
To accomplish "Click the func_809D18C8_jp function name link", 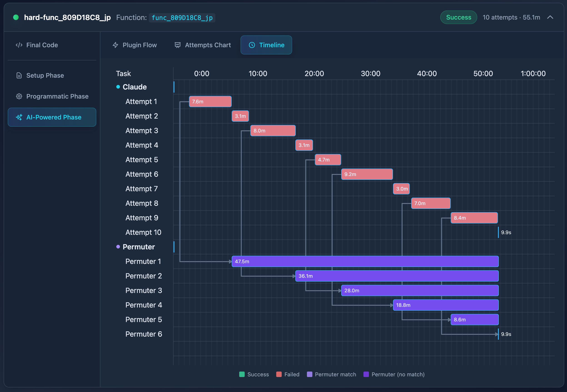I will pyautogui.click(x=182, y=18).
